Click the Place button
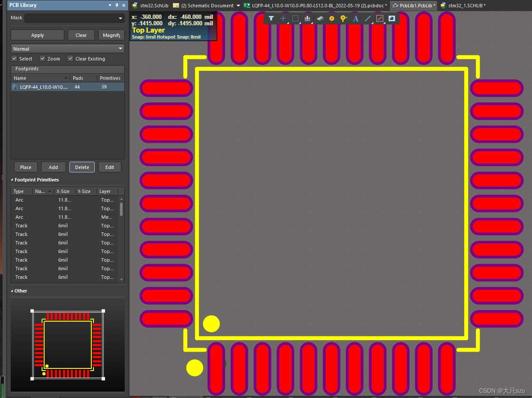Image resolution: width=532 pixels, height=398 pixels. [26, 167]
